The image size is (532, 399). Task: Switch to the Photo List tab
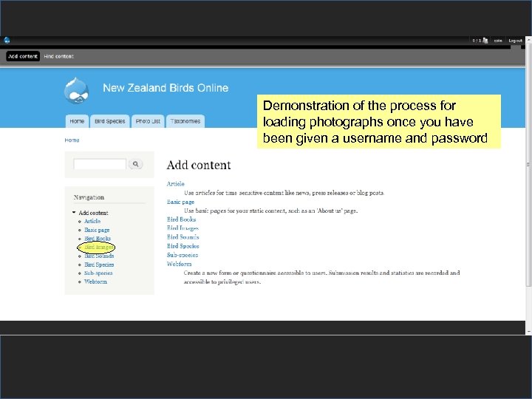pyautogui.click(x=148, y=121)
